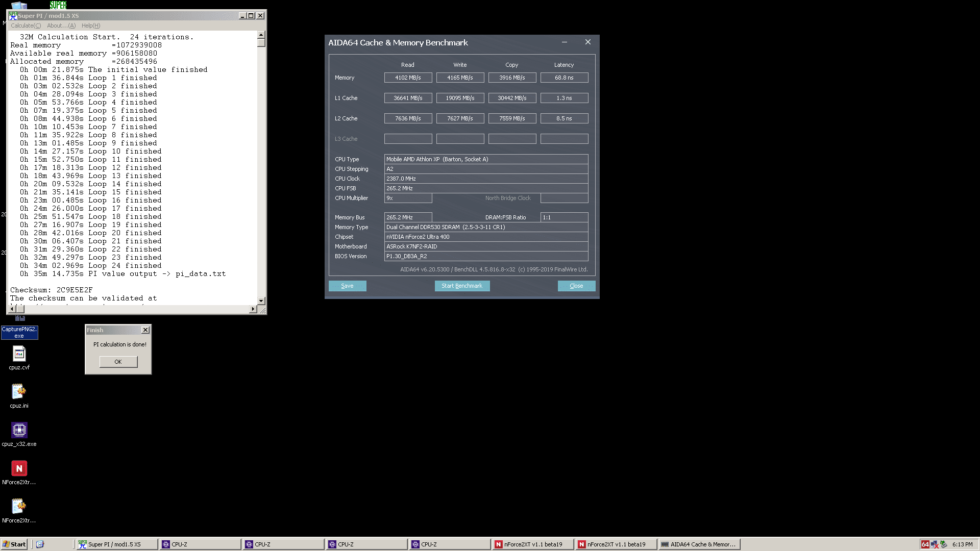Click the CPU FSB value 265.2 MHz
The width and height of the screenshot is (980, 551).
click(486, 188)
